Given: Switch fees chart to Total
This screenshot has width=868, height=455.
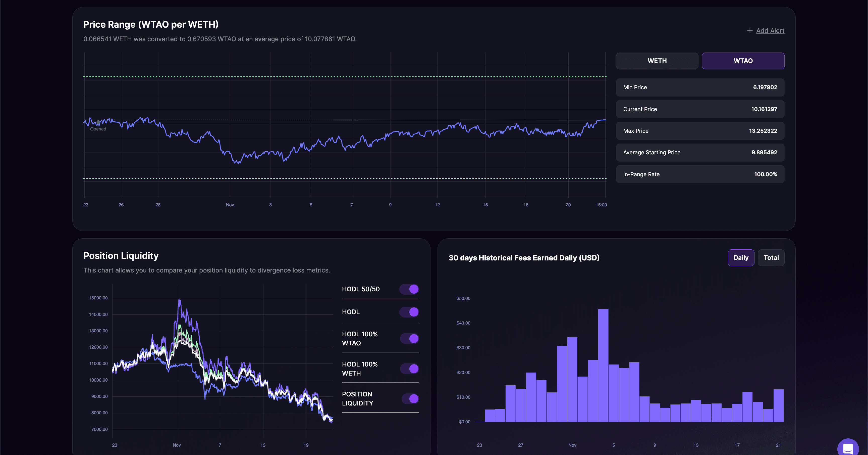Looking at the screenshot, I should (771, 258).
